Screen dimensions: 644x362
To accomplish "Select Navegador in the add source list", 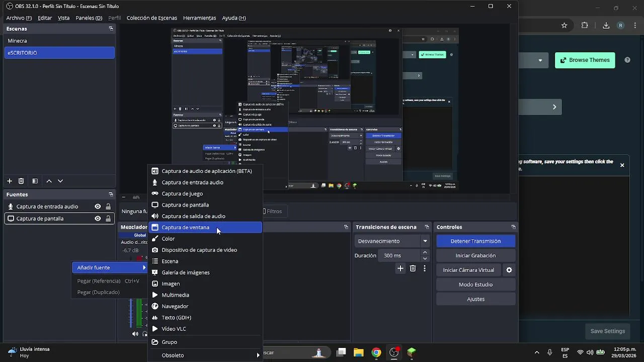I will (x=205, y=306).
